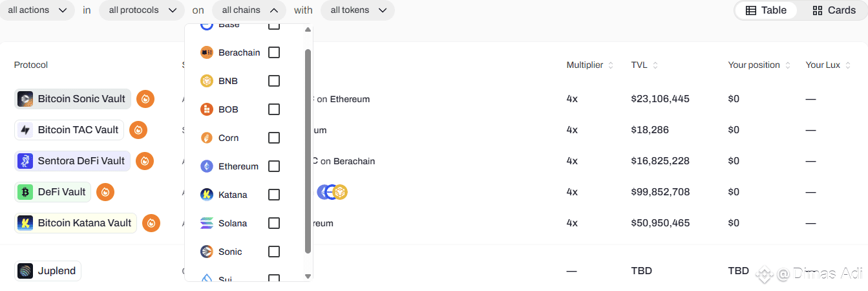
Task: Open the Bitcoin Sonic Vault protocol button
Action: click(x=73, y=99)
